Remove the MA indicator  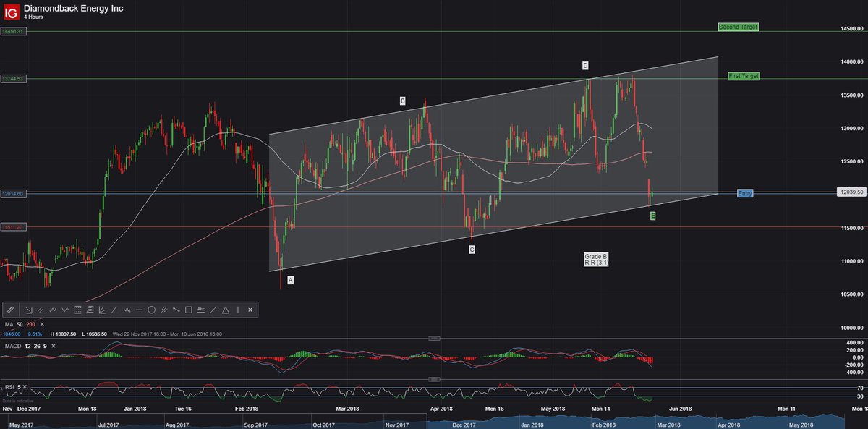click(x=42, y=324)
